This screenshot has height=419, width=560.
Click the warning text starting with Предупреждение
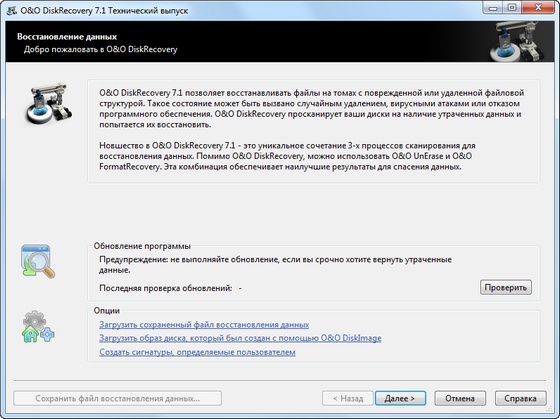(x=275, y=265)
